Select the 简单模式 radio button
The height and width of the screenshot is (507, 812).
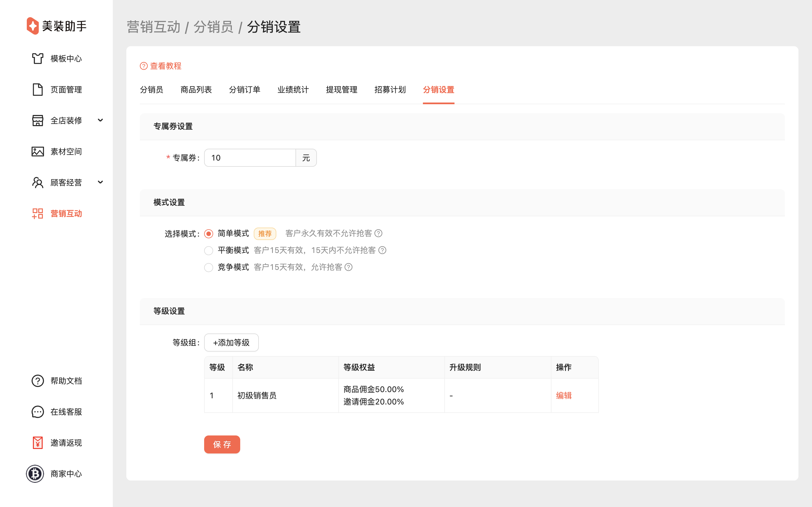[x=209, y=234]
